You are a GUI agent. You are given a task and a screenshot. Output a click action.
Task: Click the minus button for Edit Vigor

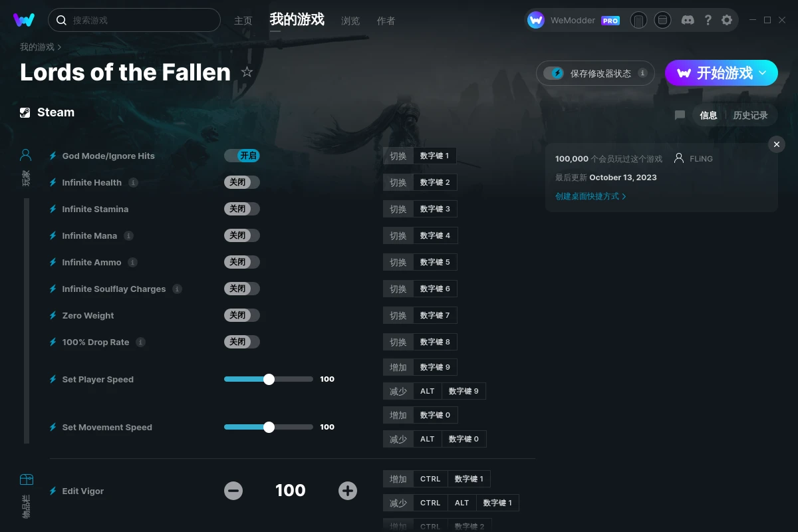[x=233, y=491]
